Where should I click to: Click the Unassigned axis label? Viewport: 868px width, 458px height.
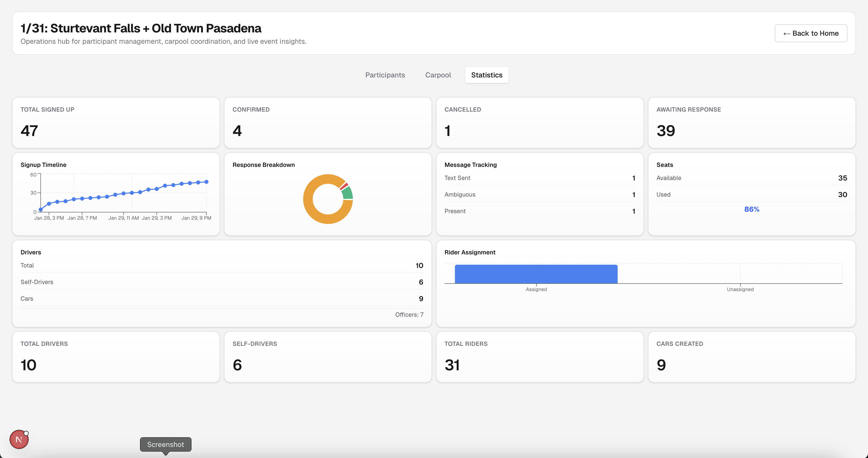[740, 289]
